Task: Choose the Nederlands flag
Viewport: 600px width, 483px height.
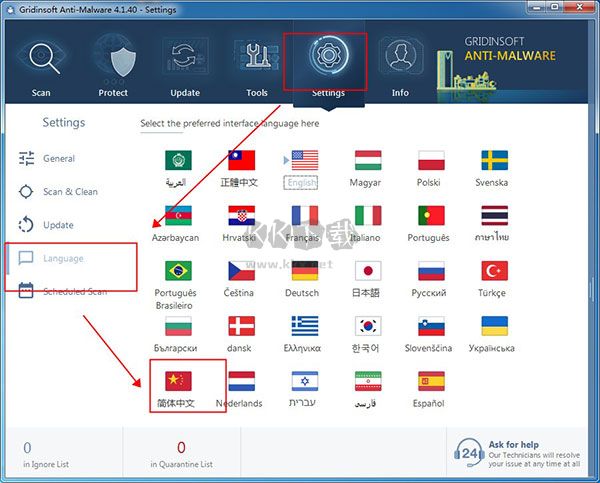Action: 241,381
